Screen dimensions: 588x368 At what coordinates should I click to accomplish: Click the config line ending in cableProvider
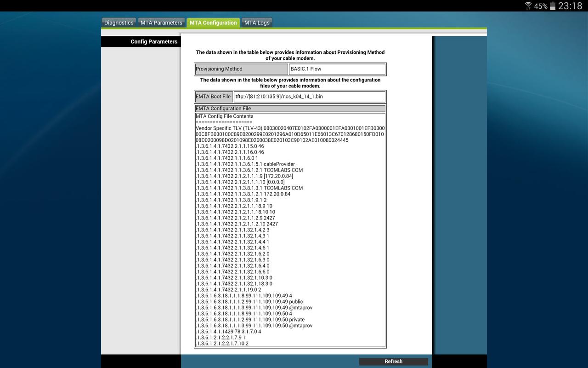tap(245, 164)
